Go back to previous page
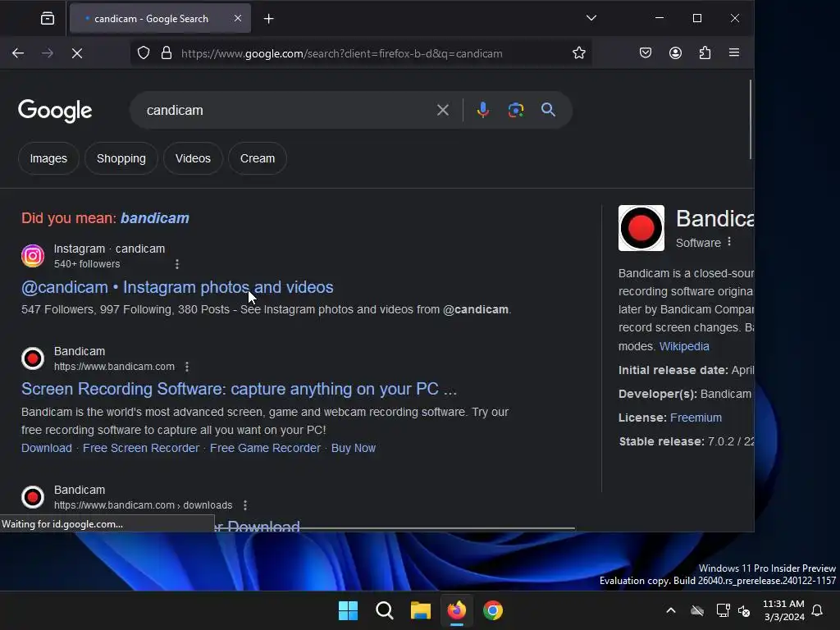This screenshot has height=630, width=840. point(18,53)
